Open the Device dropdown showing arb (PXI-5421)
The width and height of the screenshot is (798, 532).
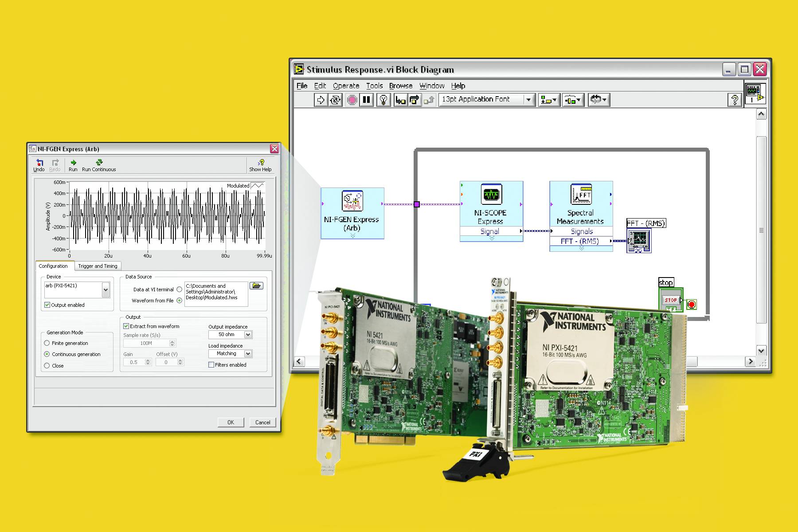[105, 289]
